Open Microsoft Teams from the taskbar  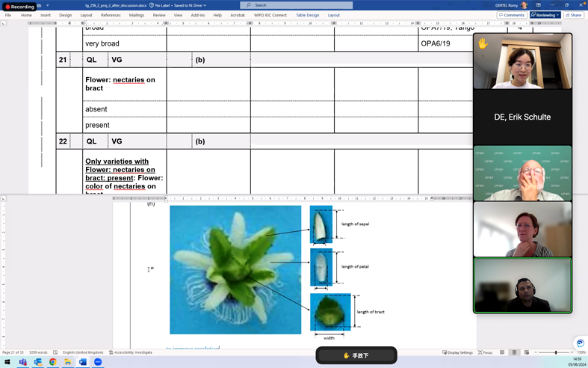pyautogui.click(x=23, y=362)
